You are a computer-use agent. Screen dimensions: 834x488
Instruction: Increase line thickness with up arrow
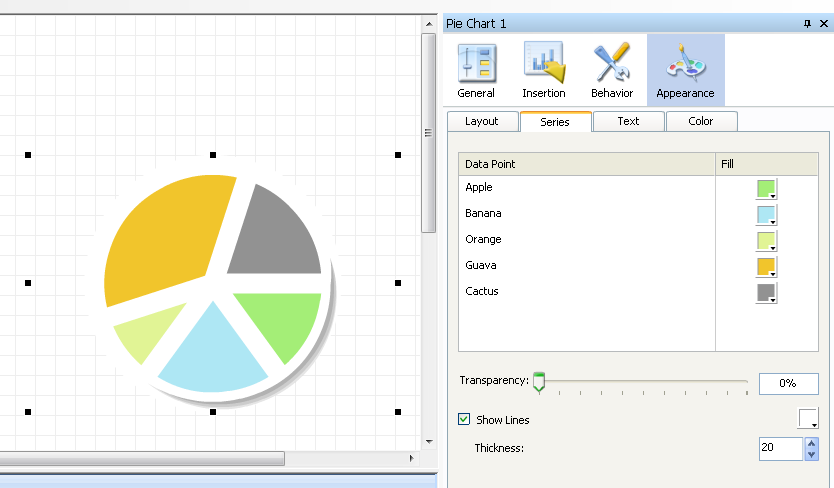point(811,443)
